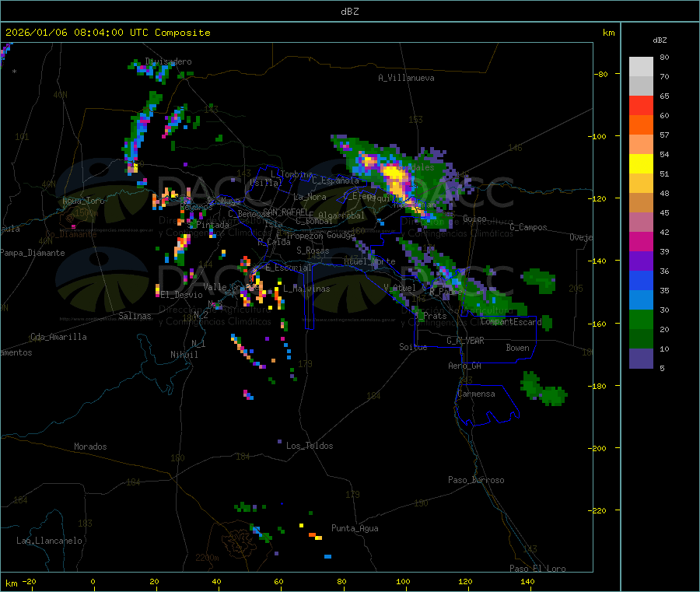This screenshot has width=700, height=592.
Task: Click the Pampa_Diamante label on left
Action: pyautogui.click(x=24, y=253)
